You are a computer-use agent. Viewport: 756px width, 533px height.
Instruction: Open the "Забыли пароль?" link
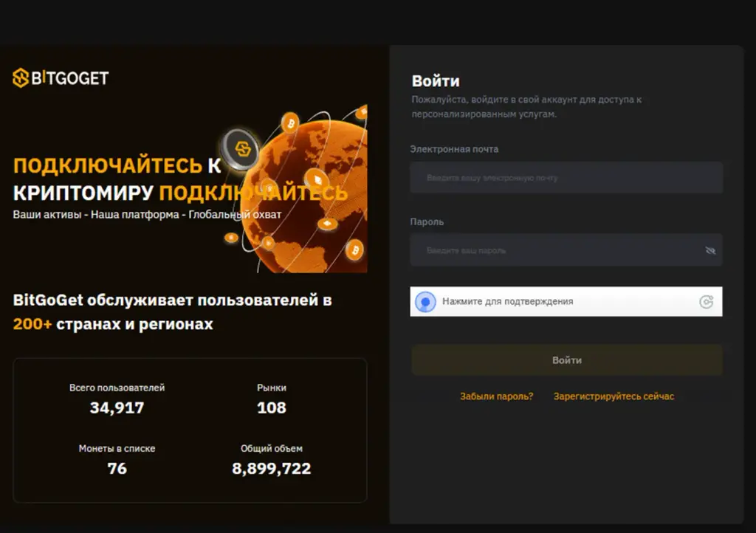tap(497, 396)
